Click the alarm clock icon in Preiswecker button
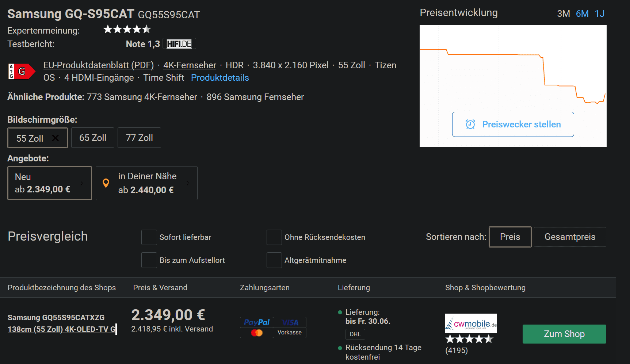Screen dimensions: 630x364 (x=470, y=124)
